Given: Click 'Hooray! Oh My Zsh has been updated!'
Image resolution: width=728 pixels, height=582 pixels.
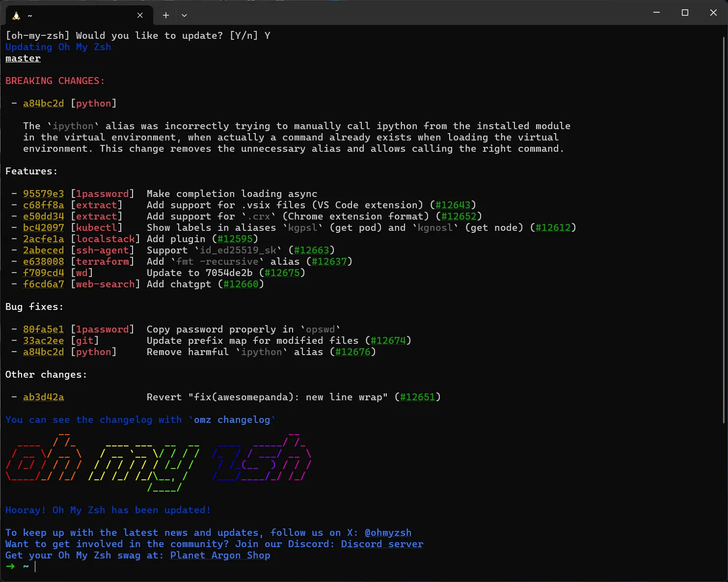Looking at the screenshot, I should tap(108, 510).
